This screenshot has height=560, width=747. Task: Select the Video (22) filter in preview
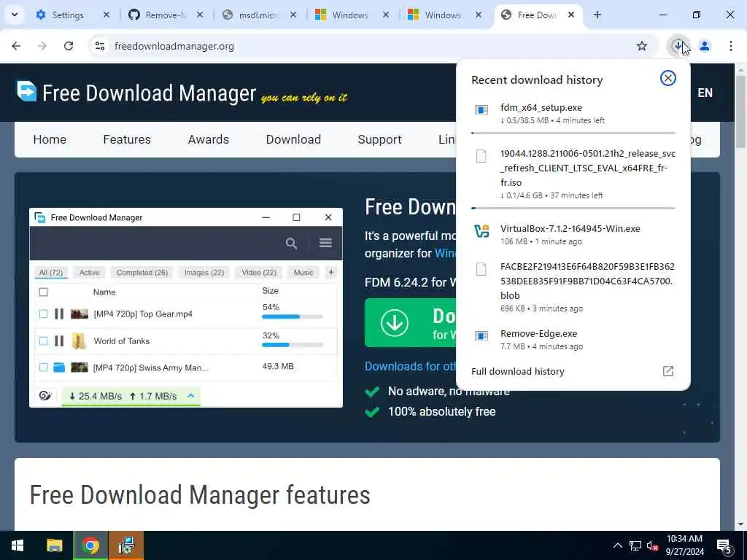point(259,273)
